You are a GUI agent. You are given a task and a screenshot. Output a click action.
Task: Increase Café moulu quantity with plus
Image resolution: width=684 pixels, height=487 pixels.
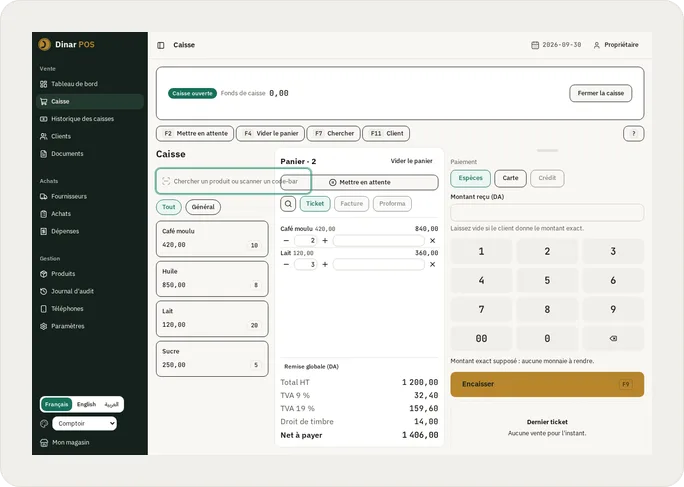tap(325, 240)
